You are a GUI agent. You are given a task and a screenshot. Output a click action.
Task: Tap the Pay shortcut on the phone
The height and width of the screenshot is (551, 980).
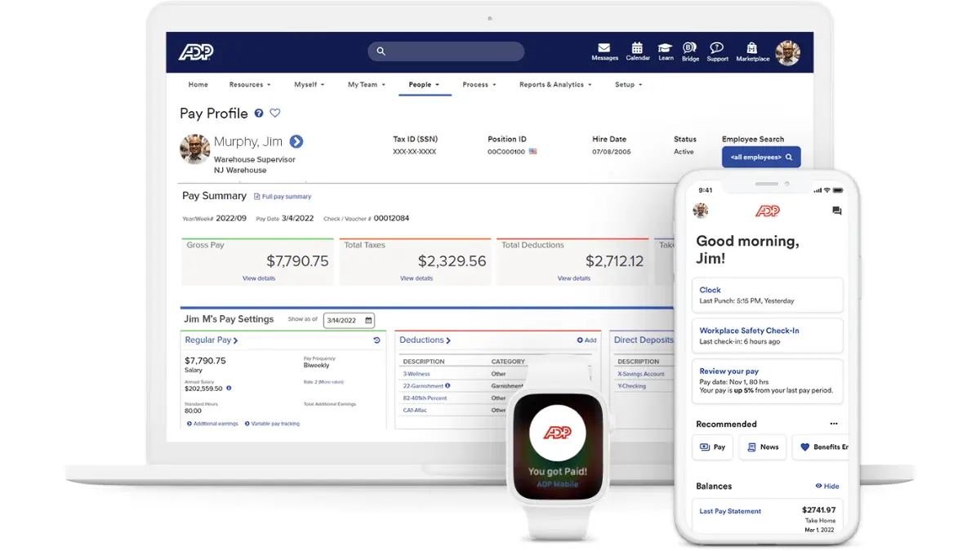[x=713, y=447]
